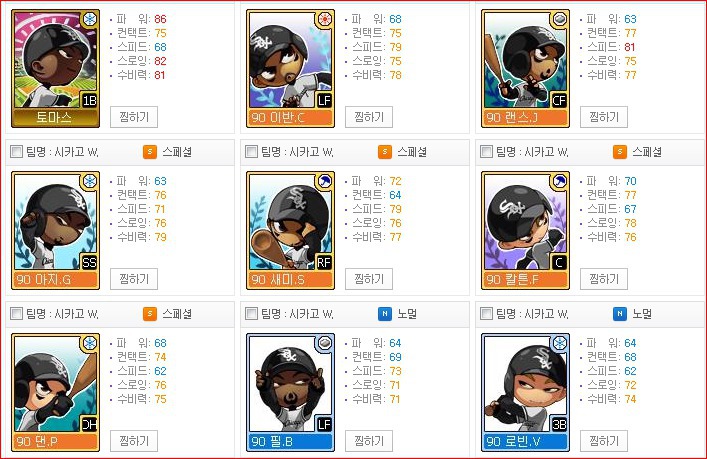Click the DH position badge on 댄.P card

tap(89, 424)
